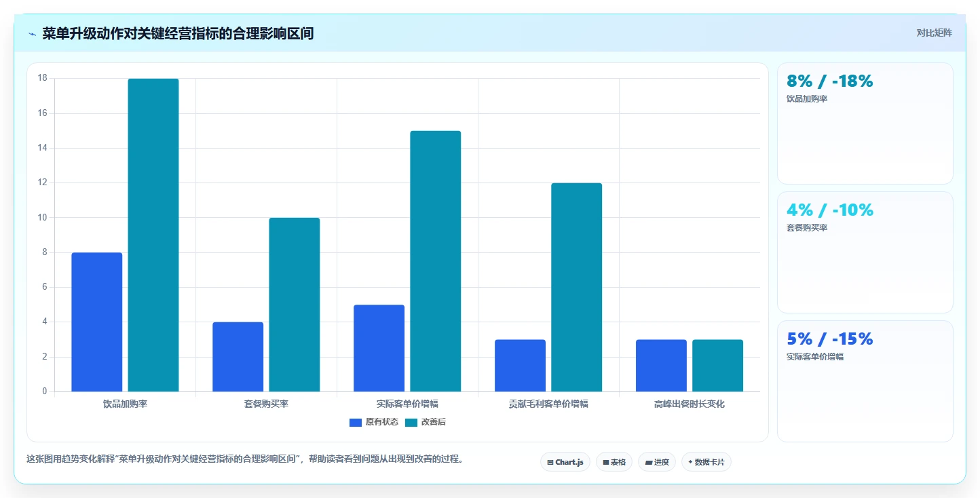Select the 表格 tag
This screenshot has height=498, width=980.
coord(614,462)
